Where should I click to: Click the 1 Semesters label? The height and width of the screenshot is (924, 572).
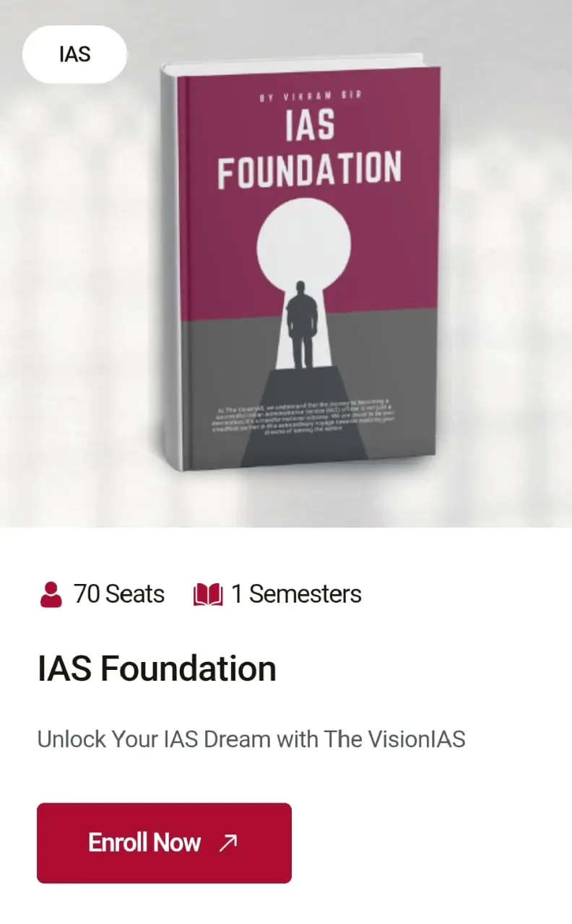(295, 593)
